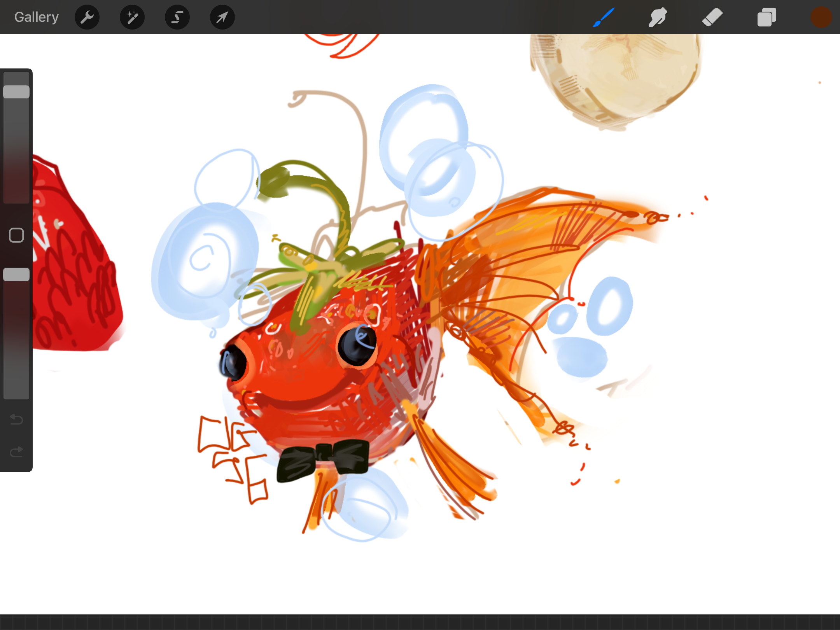Open the active color picker circle
This screenshot has height=630, width=840.
821,17
